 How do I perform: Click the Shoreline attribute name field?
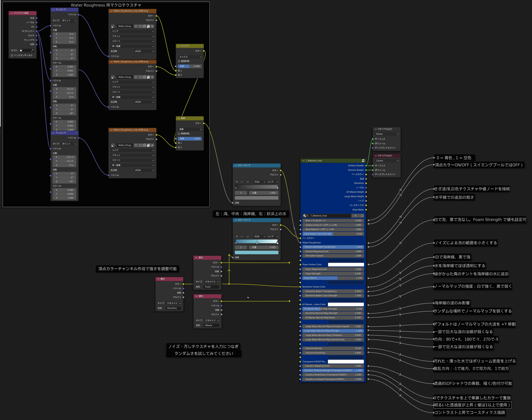[173, 308]
